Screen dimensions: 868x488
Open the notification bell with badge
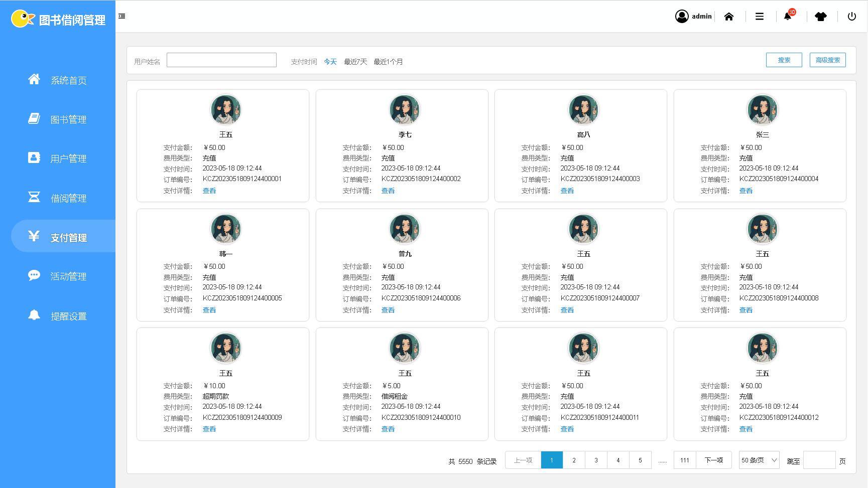click(788, 17)
